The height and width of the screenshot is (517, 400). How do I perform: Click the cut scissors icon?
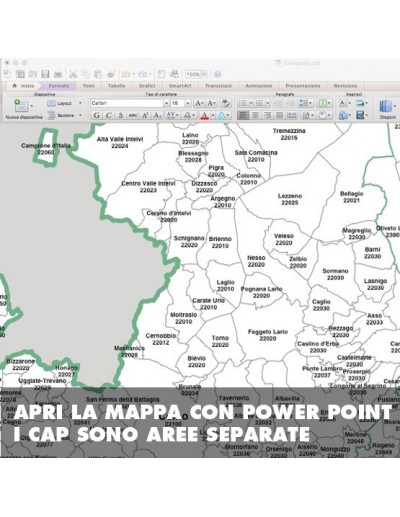[x=73, y=74]
